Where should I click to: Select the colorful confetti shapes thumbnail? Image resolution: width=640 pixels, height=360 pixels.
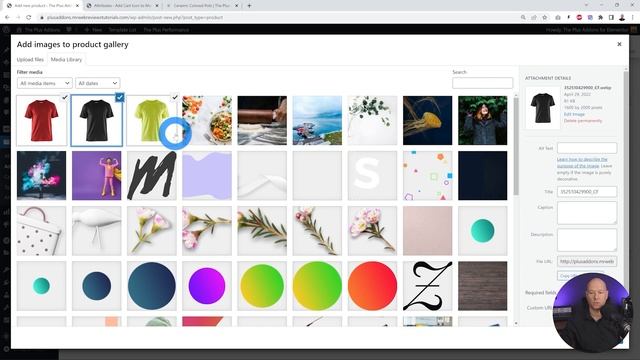pos(427,176)
